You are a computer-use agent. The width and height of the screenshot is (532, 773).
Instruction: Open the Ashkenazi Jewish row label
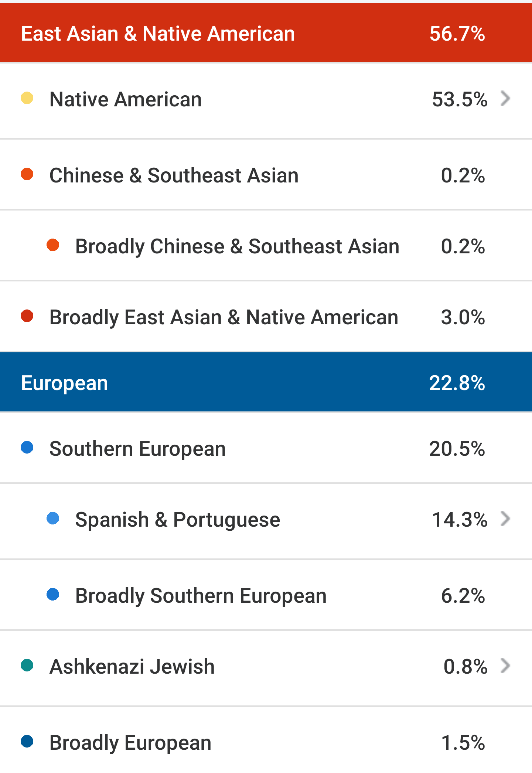(132, 667)
